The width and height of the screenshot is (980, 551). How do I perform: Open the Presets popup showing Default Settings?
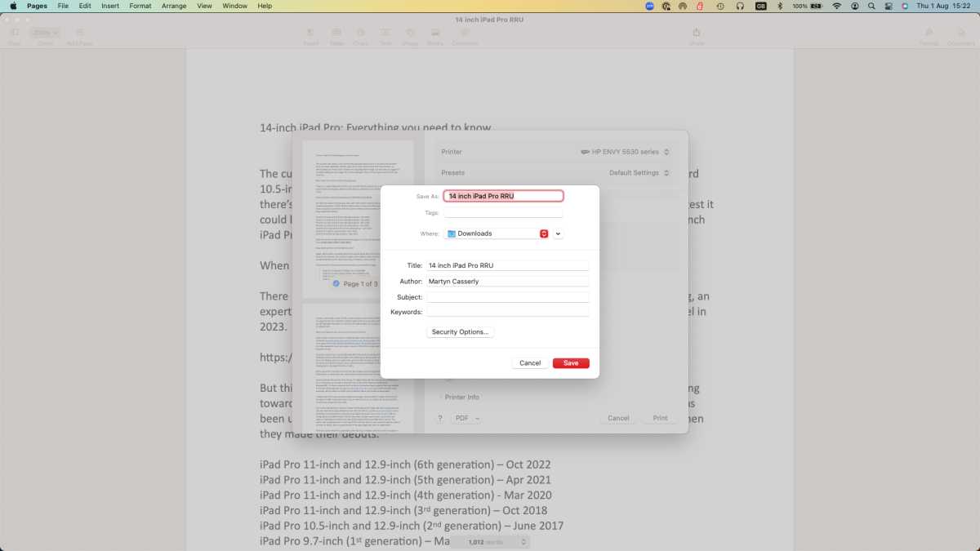[639, 173]
